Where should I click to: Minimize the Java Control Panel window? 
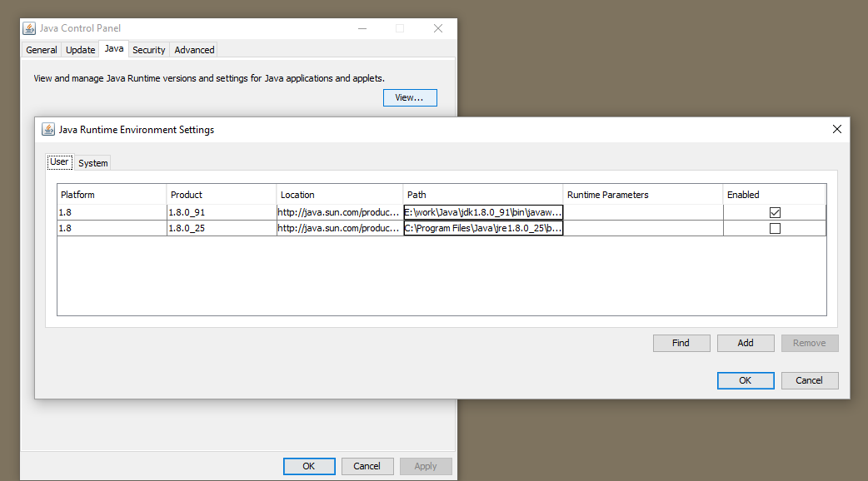pos(362,28)
